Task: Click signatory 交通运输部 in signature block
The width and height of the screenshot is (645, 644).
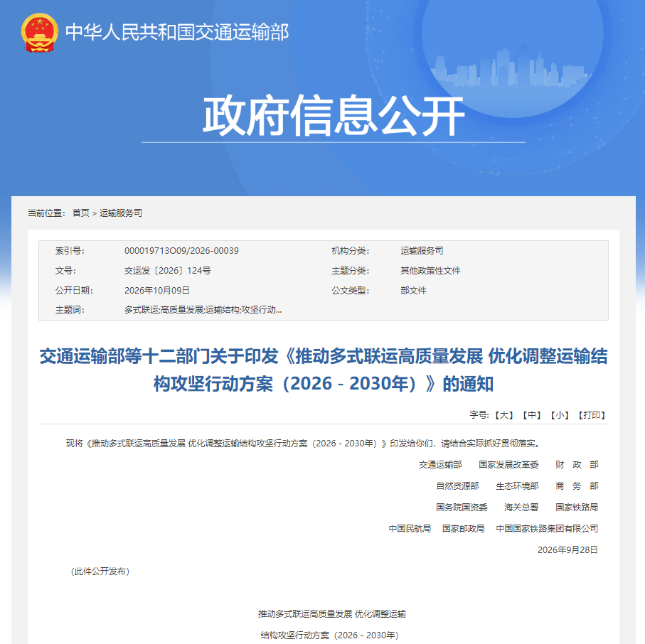Action: 440,465
